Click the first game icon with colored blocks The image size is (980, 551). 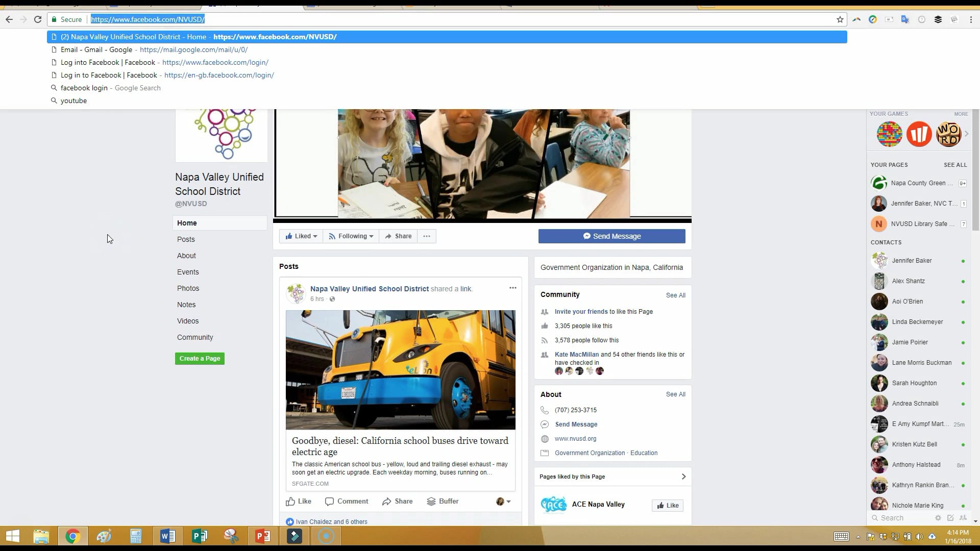click(x=889, y=134)
